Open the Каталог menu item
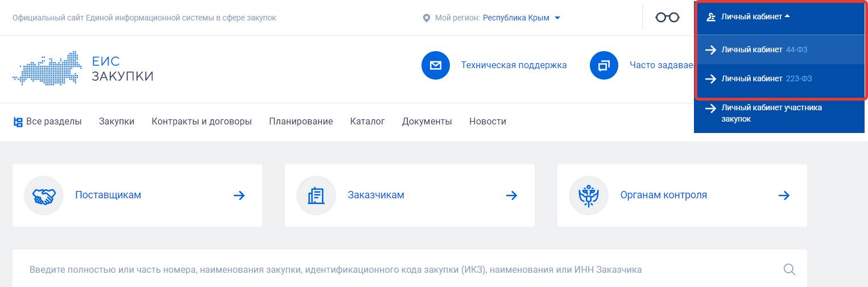 [367, 122]
